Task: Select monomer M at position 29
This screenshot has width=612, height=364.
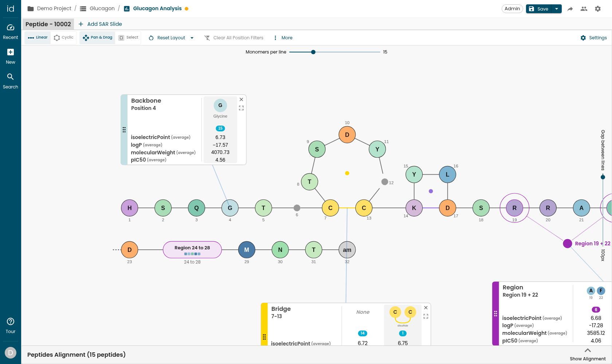Action: tap(247, 250)
